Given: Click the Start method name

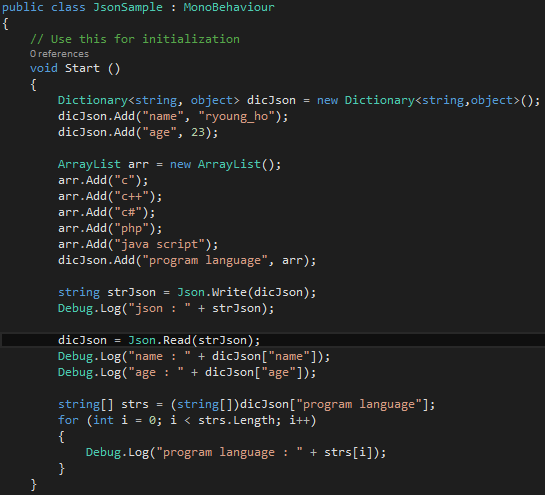Looking at the screenshot, I should (82, 68).
